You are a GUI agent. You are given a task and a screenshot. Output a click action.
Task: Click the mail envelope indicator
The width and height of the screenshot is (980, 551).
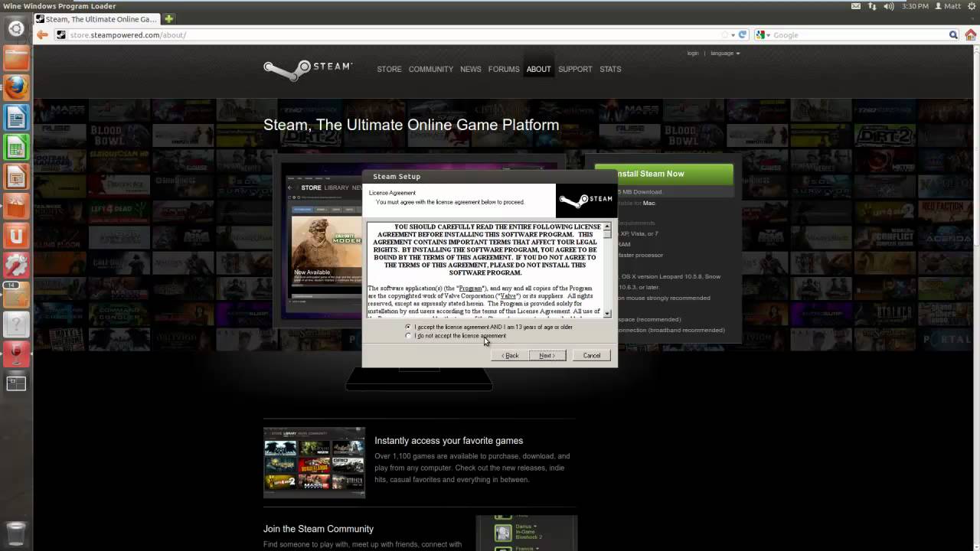[856, 6]
